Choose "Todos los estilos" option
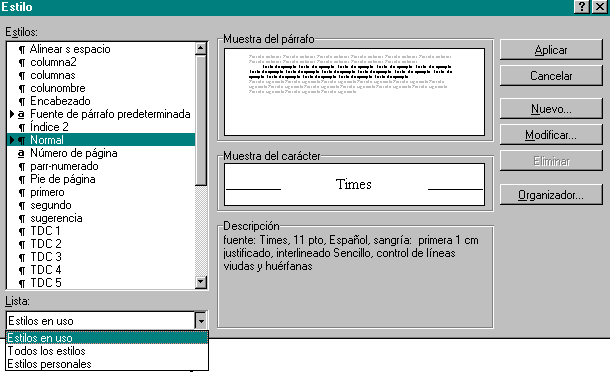 tap(107, 351)
